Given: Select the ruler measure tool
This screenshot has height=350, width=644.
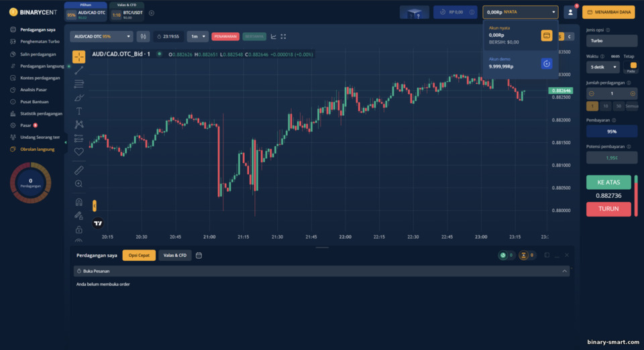Looking at the screenshot, I should click(x=79, y=170).
